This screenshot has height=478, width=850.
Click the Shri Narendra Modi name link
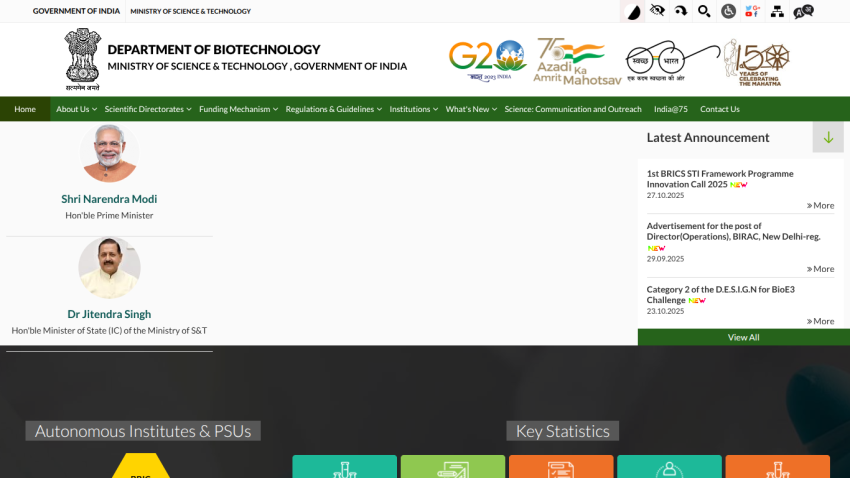pyautogui.click(x=109, y=199)
